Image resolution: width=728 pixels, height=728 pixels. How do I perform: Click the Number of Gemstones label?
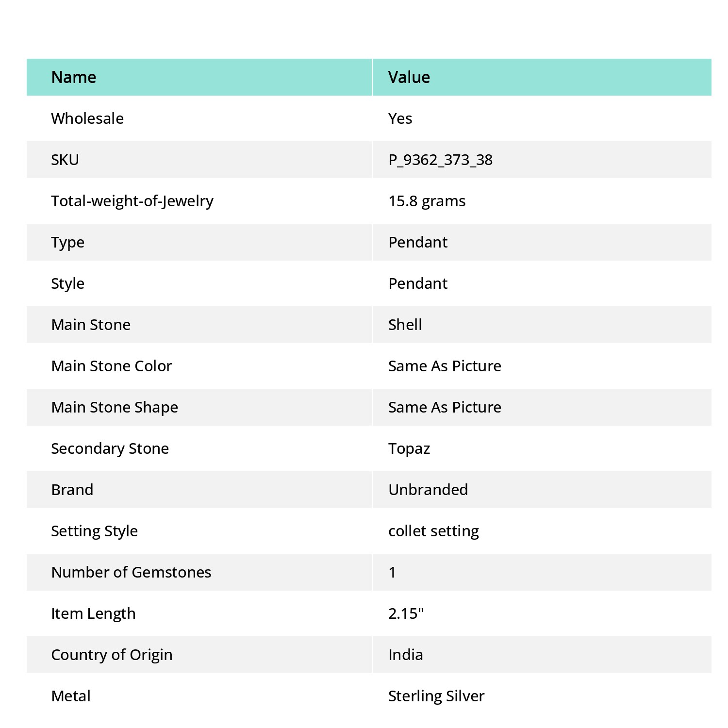click(131, 572)
